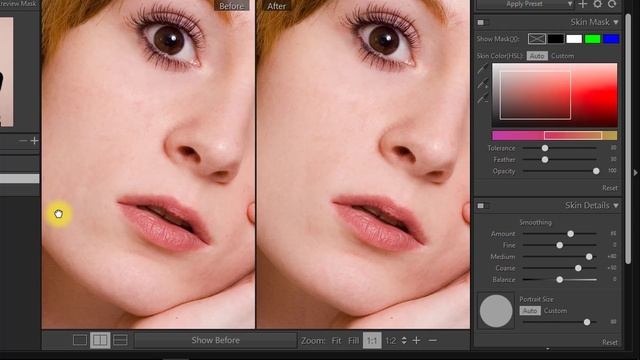Click the Before label on preview
Viewport: 640px width, 360px height.
pos(231,6)
